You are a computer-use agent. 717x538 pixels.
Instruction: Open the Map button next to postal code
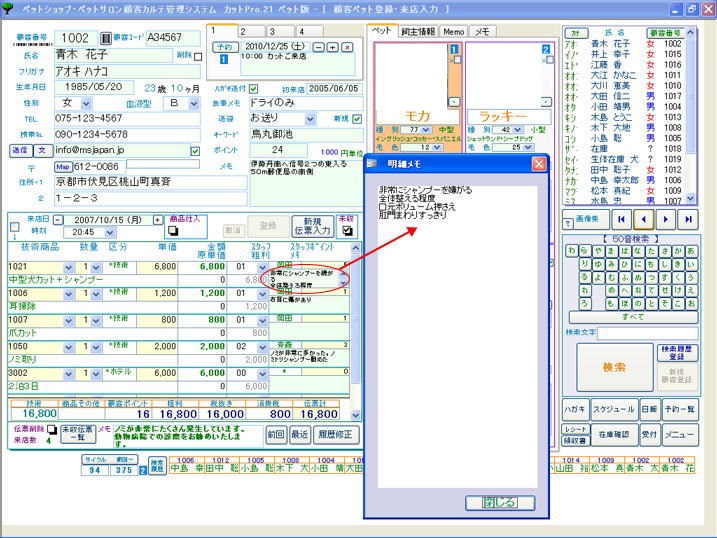pos(63,167)
